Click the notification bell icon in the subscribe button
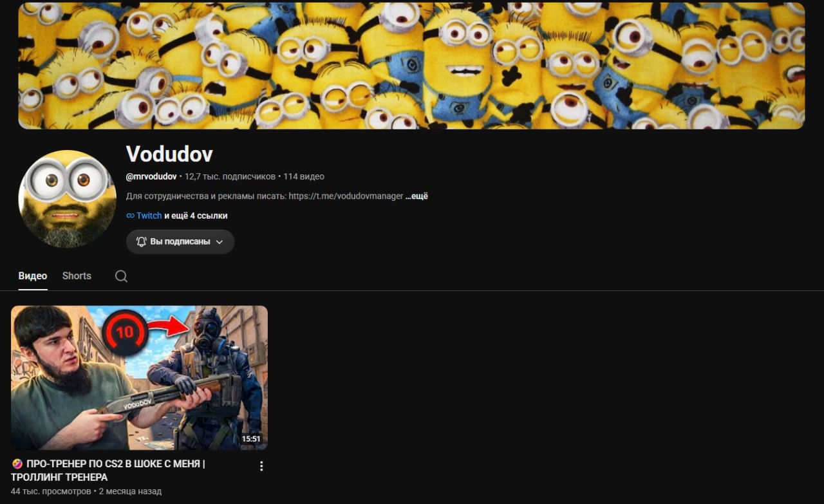This screenshot has width=824, height=504. 142,241
